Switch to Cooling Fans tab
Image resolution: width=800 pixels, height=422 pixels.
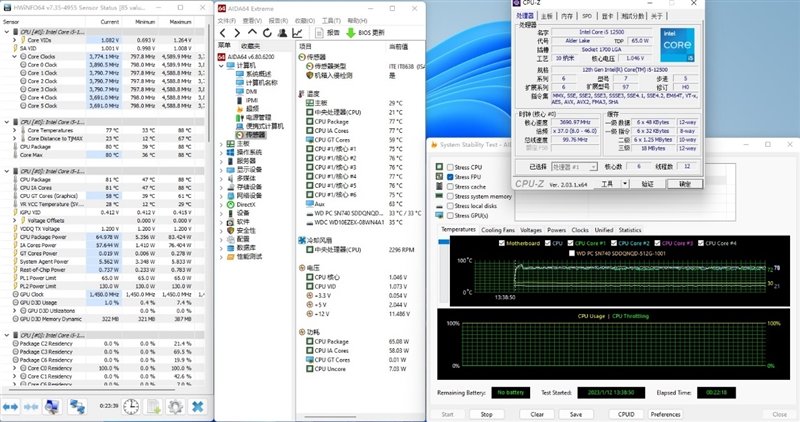pyautogui.click(x=498, y=230)
